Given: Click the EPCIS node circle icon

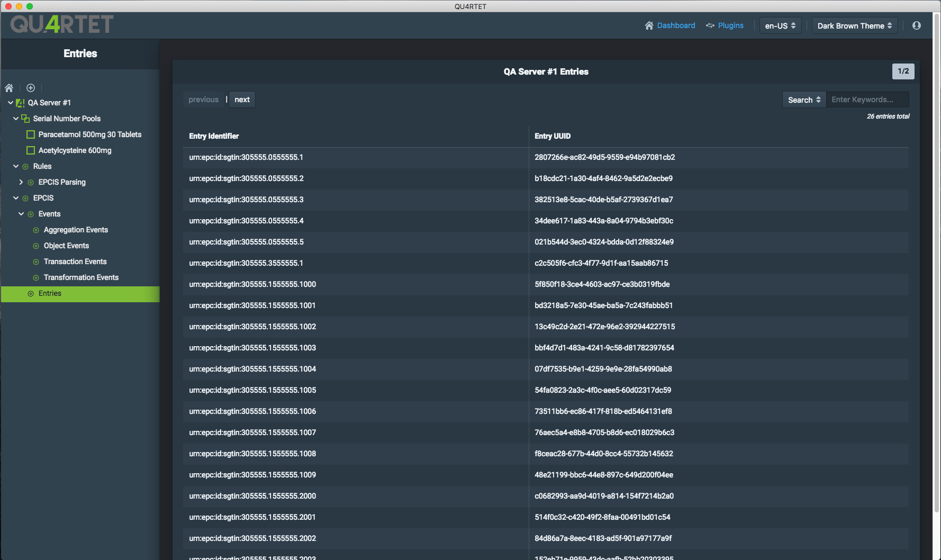Looking at the screenshot, I should click(25, 198).
